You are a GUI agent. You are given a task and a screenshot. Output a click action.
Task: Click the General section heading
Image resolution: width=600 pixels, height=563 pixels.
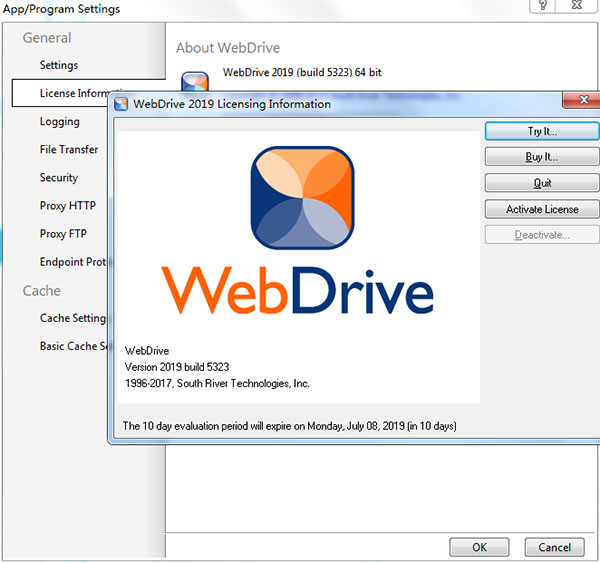coord(47,38)
